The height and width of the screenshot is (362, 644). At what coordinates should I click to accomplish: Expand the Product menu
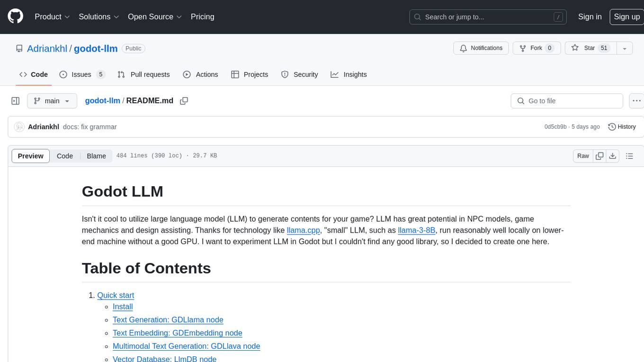52,17
